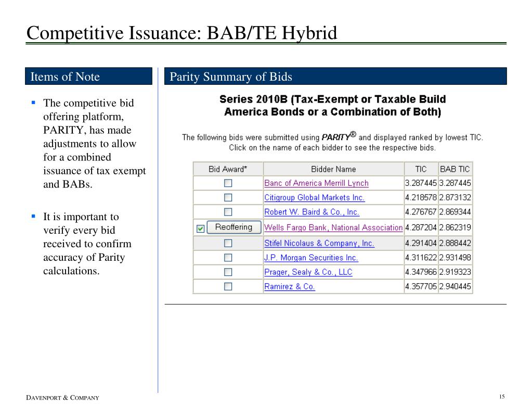532x406 pixels.
Task: Open the Banc of America Merrill Lynch bid link
Action: pyautogui.click(x=316, y=183)
